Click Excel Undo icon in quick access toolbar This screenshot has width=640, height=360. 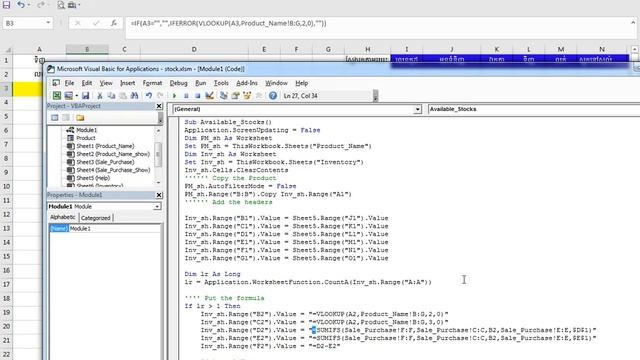coord(20,5)
